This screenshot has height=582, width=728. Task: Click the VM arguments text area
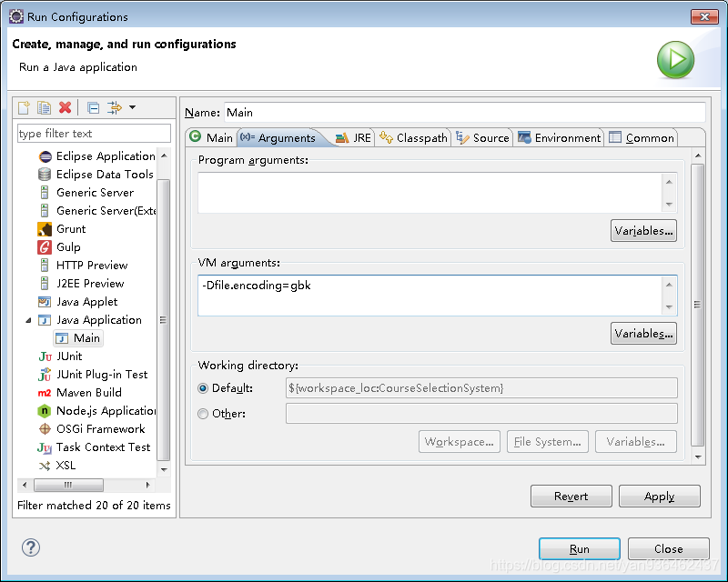430,296
